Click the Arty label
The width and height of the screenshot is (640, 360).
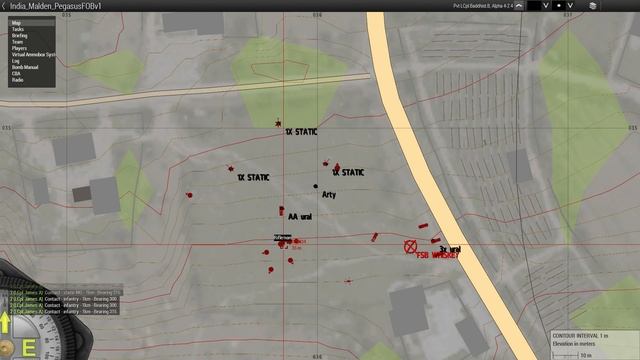click(x=329, y=195)
